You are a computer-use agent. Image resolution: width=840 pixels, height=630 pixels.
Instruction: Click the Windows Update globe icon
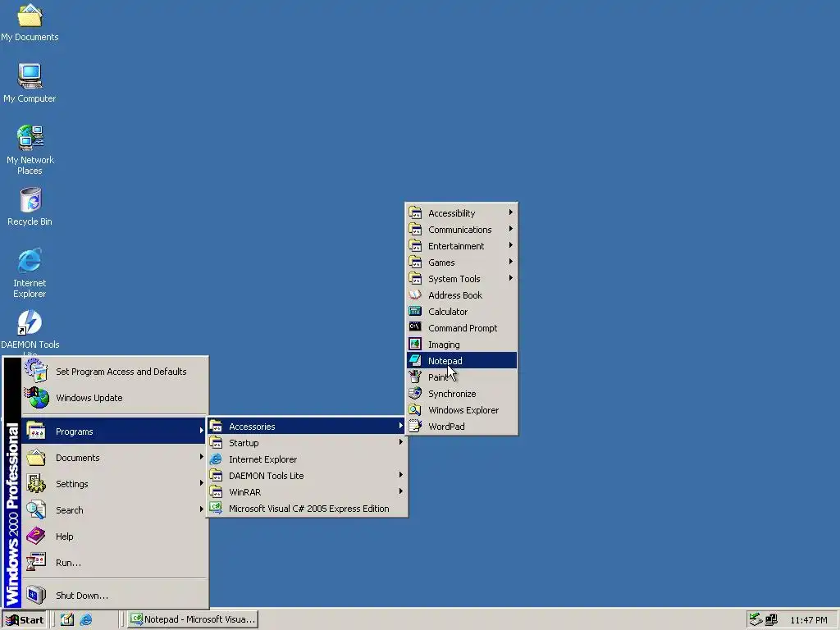(x=36, y=398)
